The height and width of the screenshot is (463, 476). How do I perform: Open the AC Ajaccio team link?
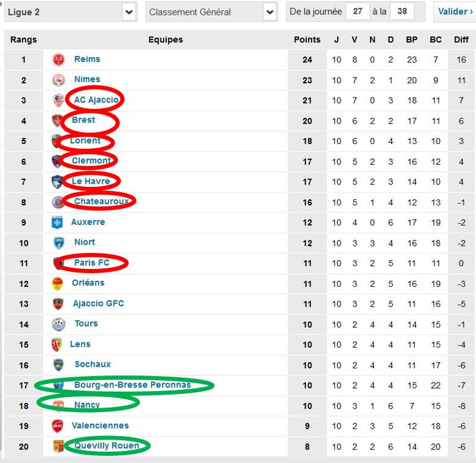pos(97,100)
